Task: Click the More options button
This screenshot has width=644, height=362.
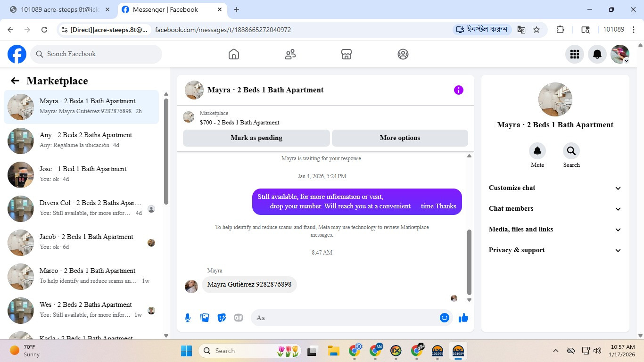Action: click(400, 138)
